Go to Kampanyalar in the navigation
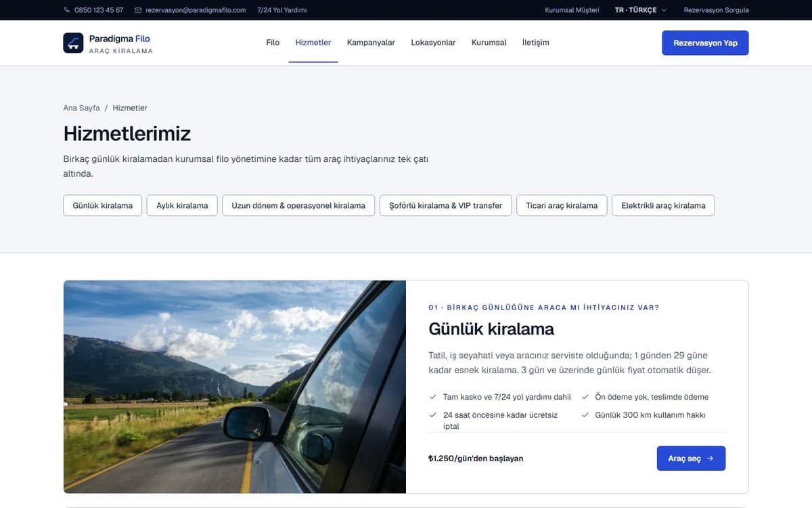Viewport: 812px width, 508px height. 371,43
